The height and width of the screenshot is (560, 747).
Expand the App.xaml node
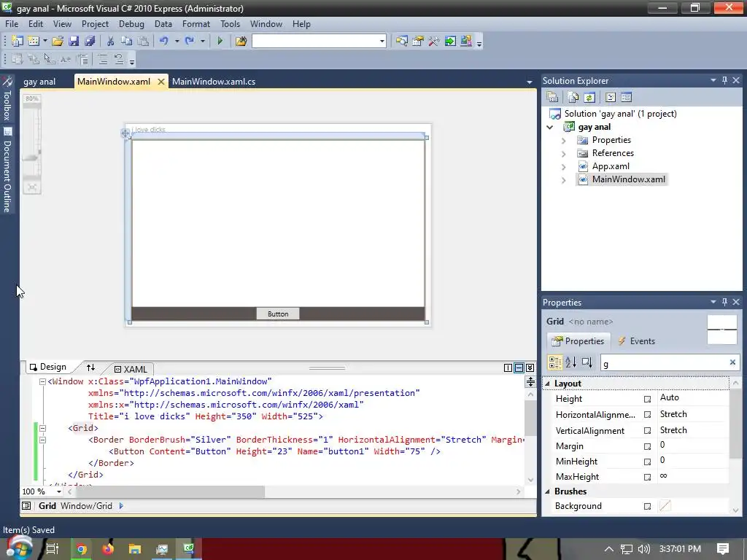tap(564, 167)
